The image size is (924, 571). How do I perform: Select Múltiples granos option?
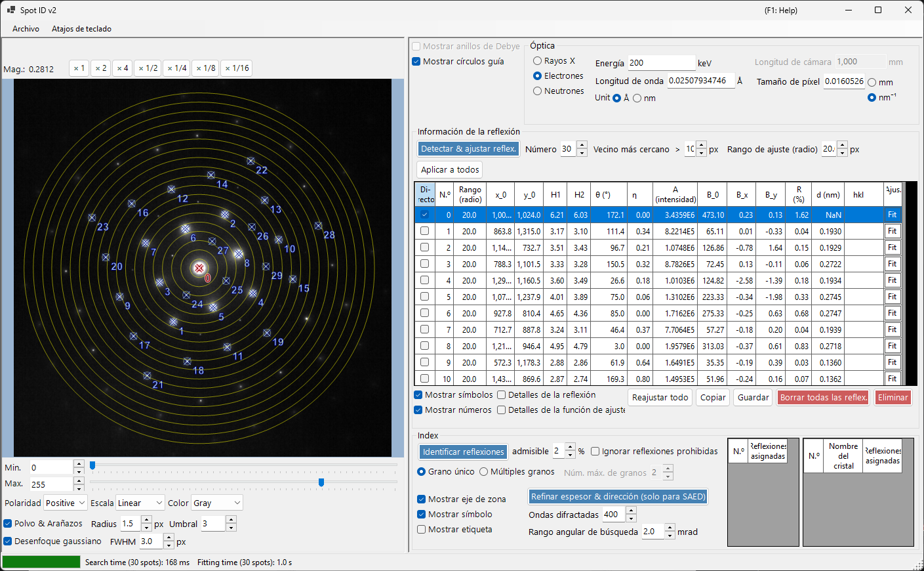coord(484,472)
